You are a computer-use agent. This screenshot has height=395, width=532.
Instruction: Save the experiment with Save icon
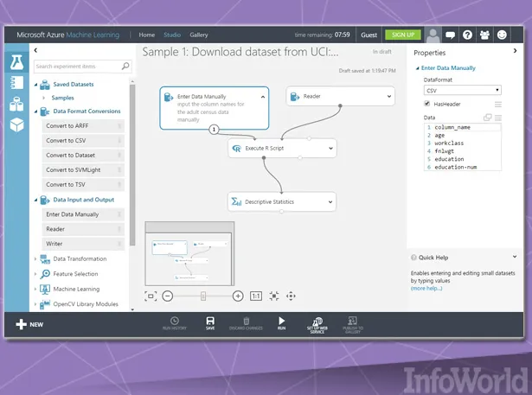click(210, 323)
